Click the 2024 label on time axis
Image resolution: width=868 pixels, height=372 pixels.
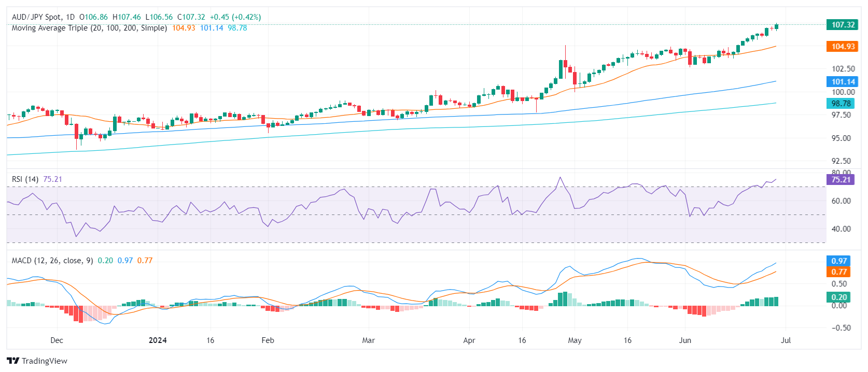coord(158,340)
